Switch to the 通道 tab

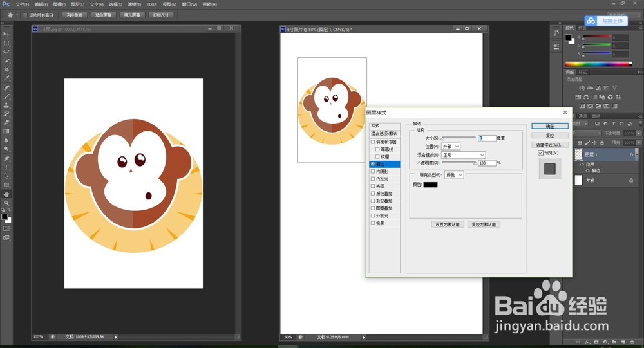point(582,116)
